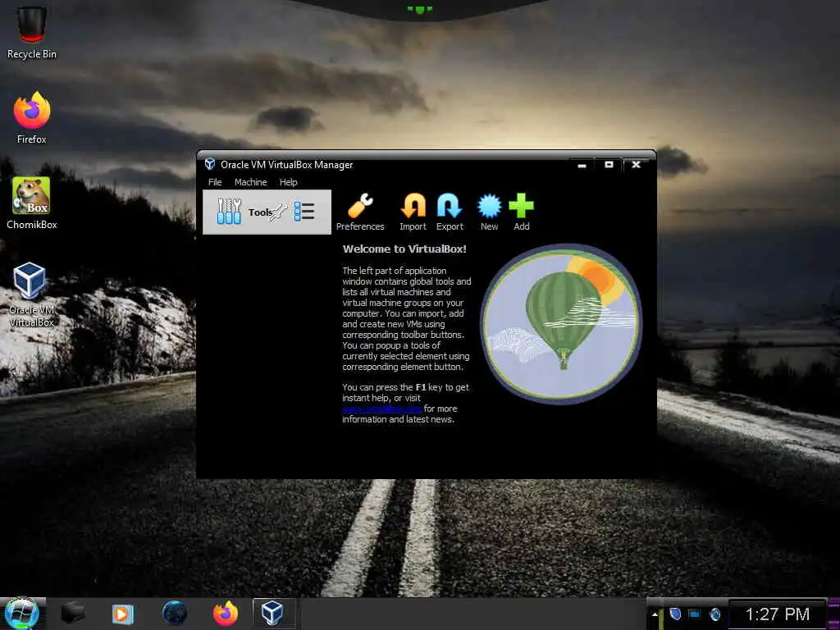Click the green indicator at top screen edge
Viewport: 840px width, 630px height.
pyautogui.click(x=419, y=9)
